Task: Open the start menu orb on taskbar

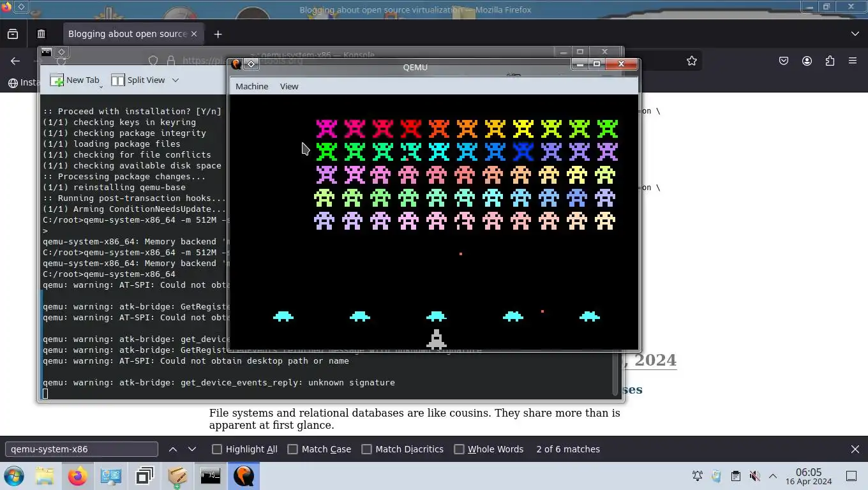Action: (x=13, y=476)
